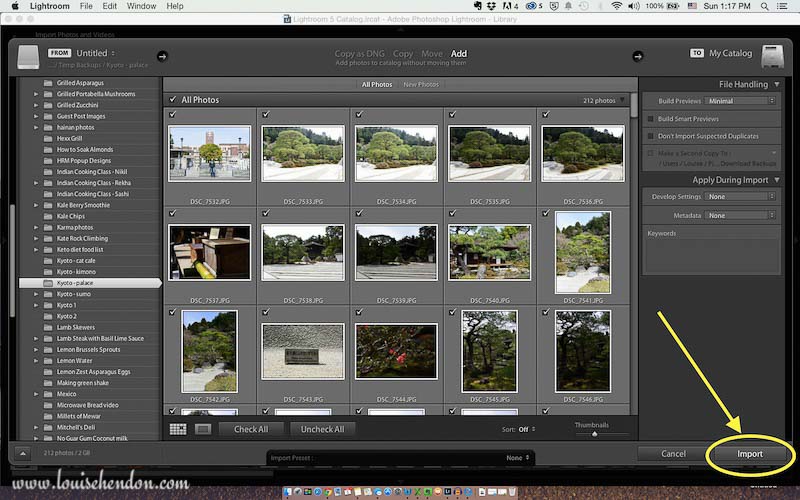Click the source drive icon next to FROM
Image resolution: width=800 pixels, height=500 pixels.
pyautogui.click(x=28, y=57)
